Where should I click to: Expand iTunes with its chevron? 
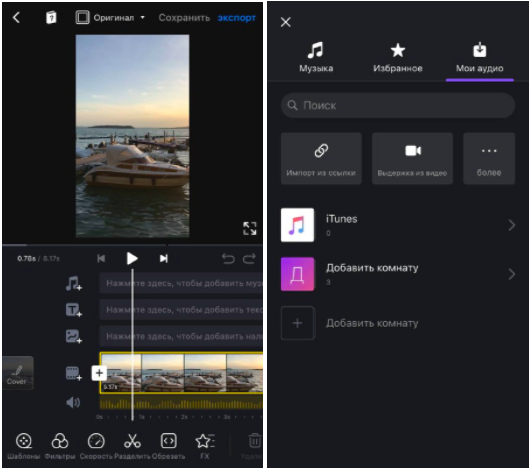point(511,225)
